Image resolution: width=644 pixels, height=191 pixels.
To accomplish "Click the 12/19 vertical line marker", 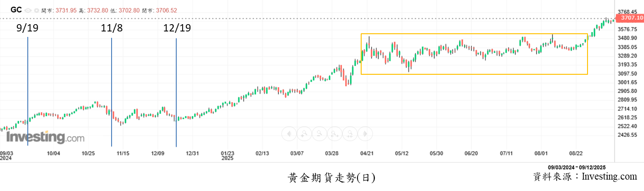I will click(176, 91).
